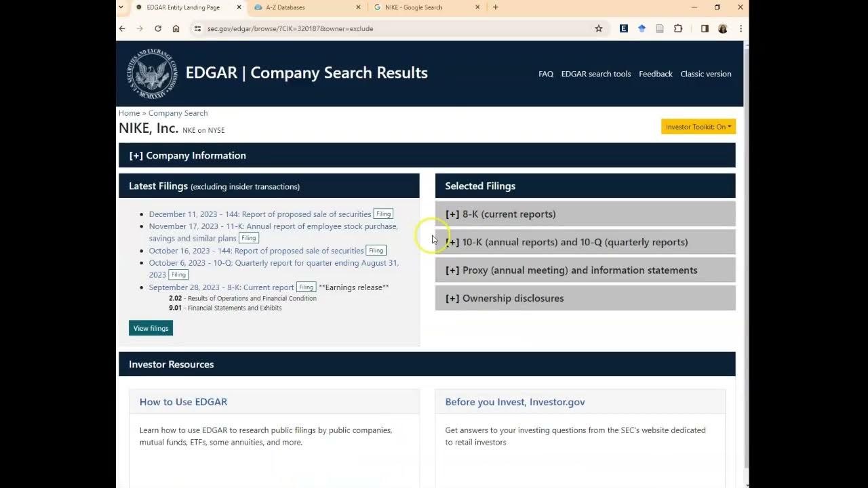
Task: Go to the browser home icon
Action: pos(176,28)
